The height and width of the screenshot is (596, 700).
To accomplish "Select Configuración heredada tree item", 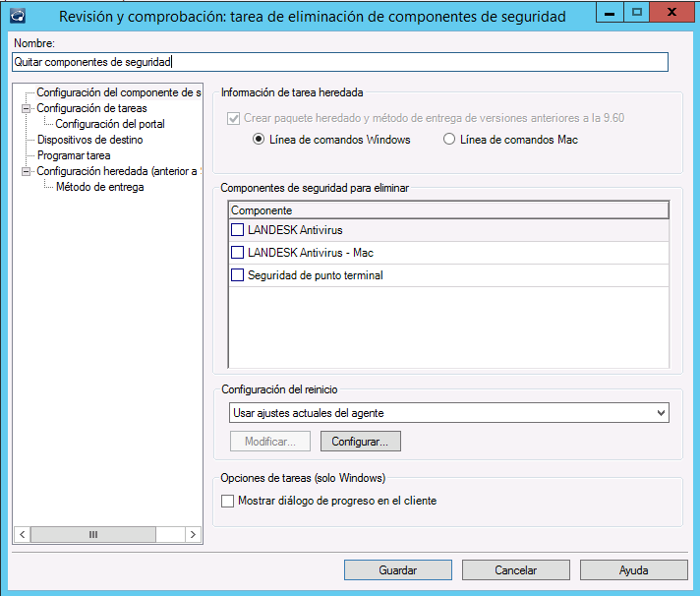I will point(119,171).
